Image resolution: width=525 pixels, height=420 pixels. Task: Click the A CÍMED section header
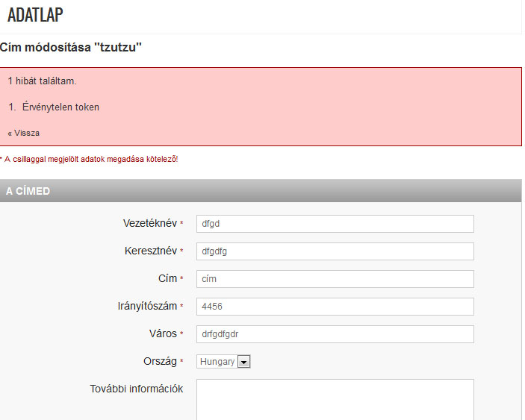tap(28, 191)
